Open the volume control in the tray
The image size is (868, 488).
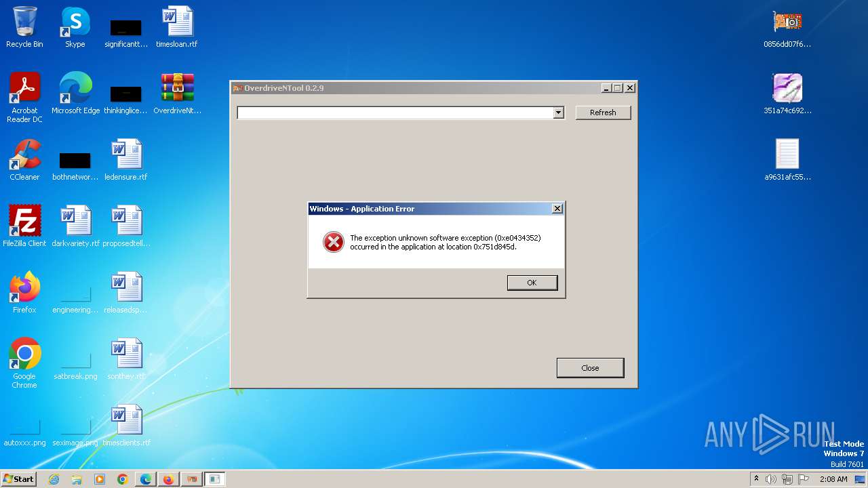[x=771, y=479]
